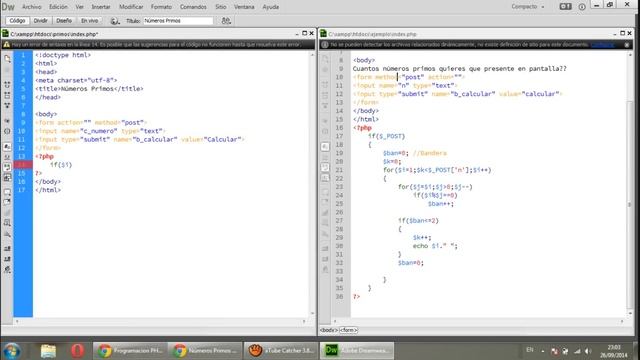
Task: Click the 'if($i)' code line in left document
Action: [x=61, y=165]
